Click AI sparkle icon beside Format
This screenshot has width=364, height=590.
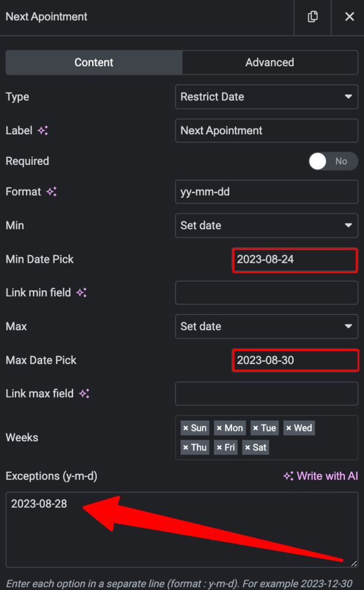[51, 191]
